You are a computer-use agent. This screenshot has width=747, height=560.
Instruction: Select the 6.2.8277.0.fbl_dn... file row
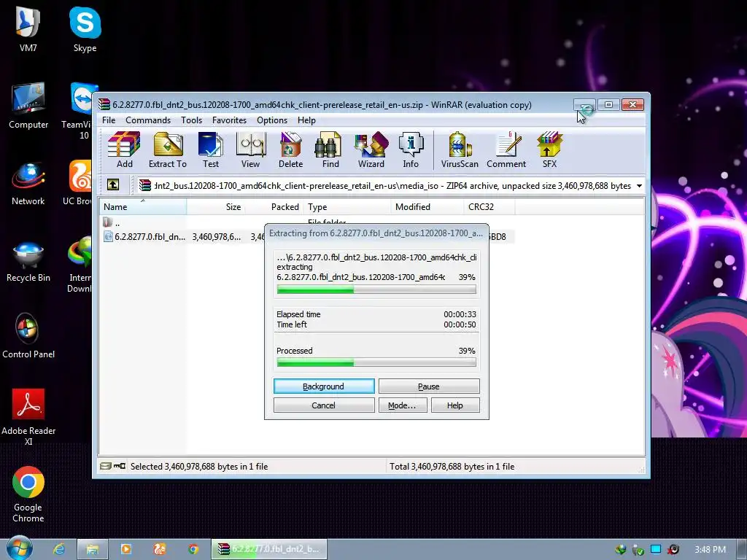306,236
